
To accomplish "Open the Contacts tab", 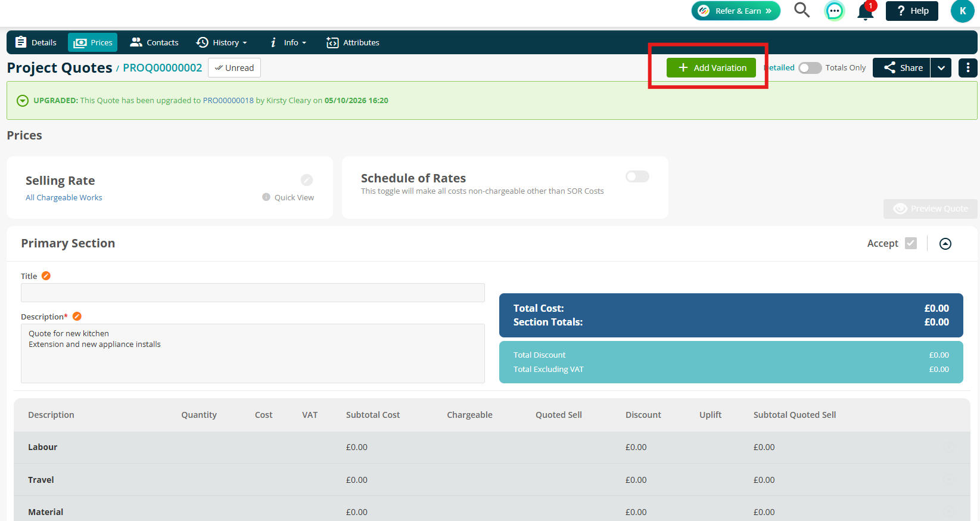I will tap(154, 42).
